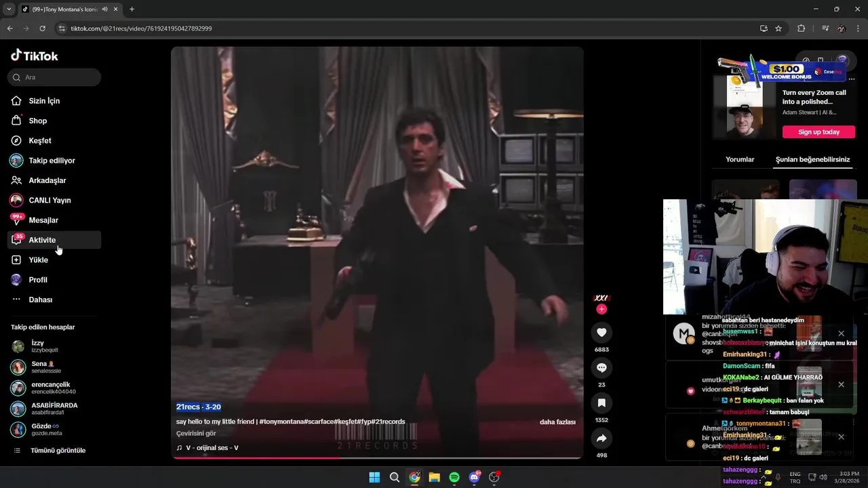This screenshot has width=868, height=488.
Task: Open a new browser tab
Action: click(132, 9)
